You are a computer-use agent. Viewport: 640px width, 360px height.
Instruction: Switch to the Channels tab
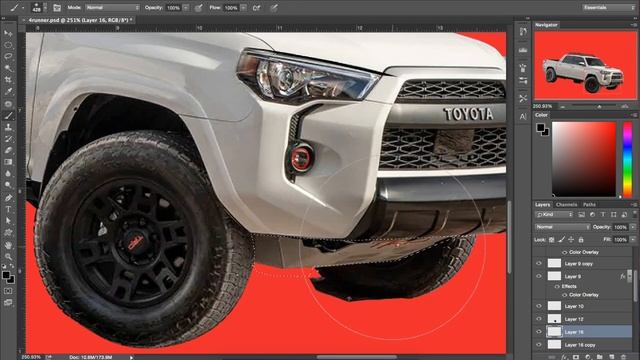[x=566, y=204]
